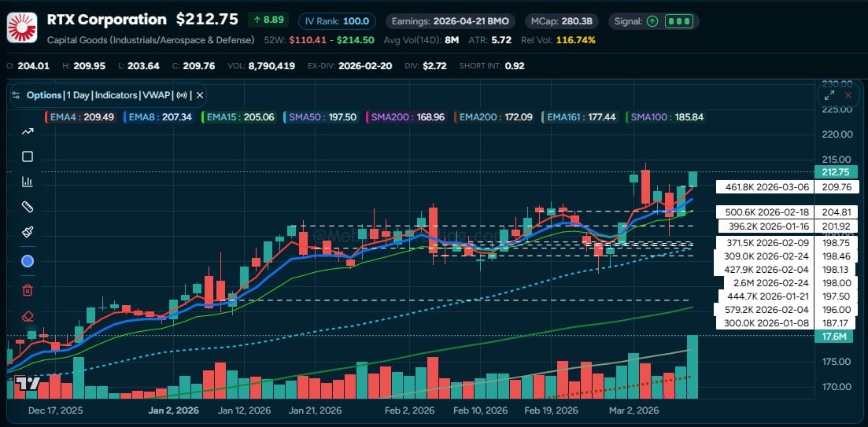This screenshot has height=427, width=868.
Task: Select the rectangle shape tool
Action: (28, 156)
